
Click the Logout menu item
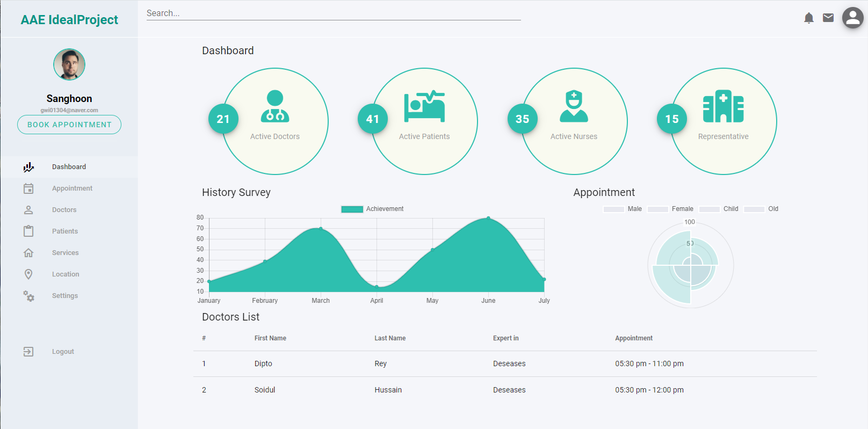click(x=69, y=352)
